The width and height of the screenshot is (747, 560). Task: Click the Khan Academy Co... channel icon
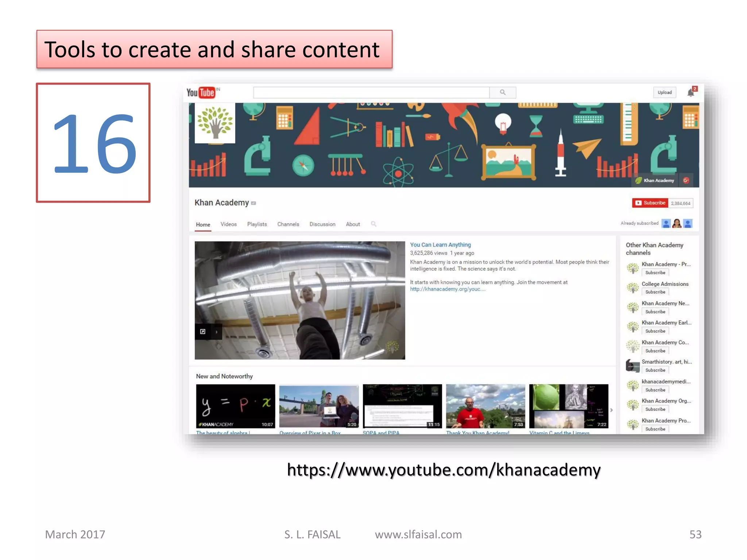click(632, 346)
